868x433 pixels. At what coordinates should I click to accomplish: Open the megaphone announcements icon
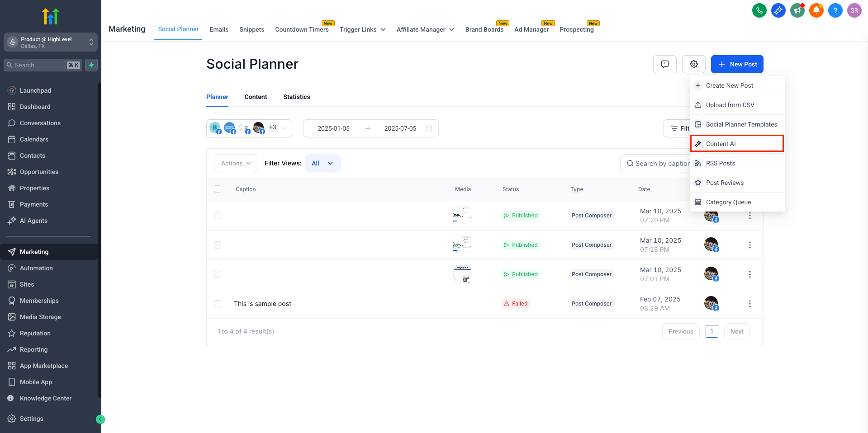(797, 10)
